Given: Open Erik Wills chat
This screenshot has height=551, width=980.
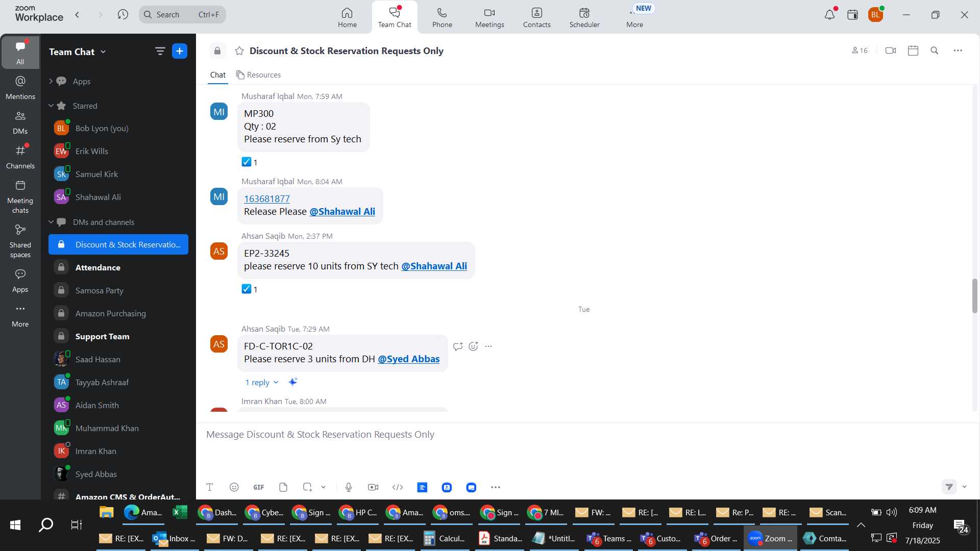Looking at the screenshot, I should (x=118, y=151).
